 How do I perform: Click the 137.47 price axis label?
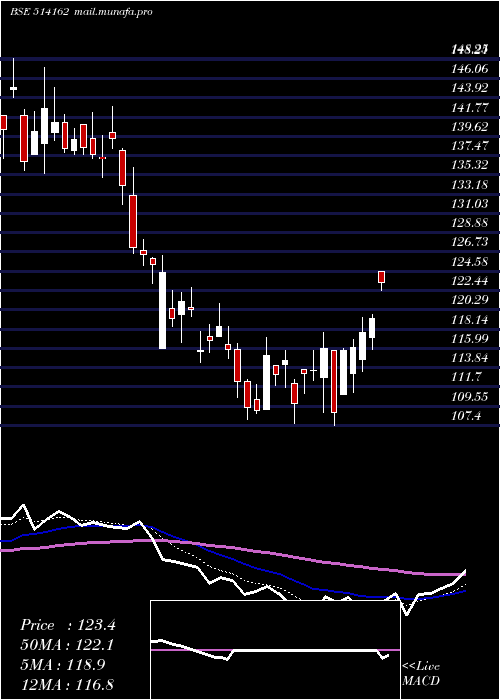pos(469,146)
